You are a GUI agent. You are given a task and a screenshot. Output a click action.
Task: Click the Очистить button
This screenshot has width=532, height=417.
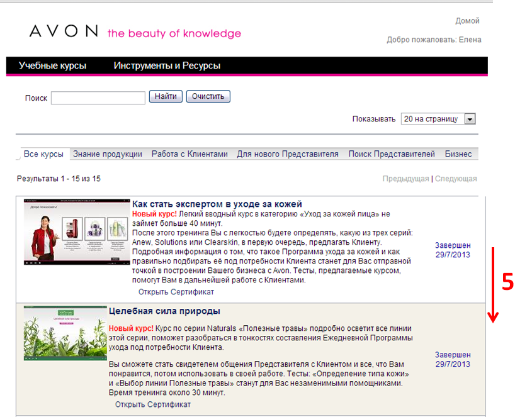pyautogui.click(x=208, y=96)
